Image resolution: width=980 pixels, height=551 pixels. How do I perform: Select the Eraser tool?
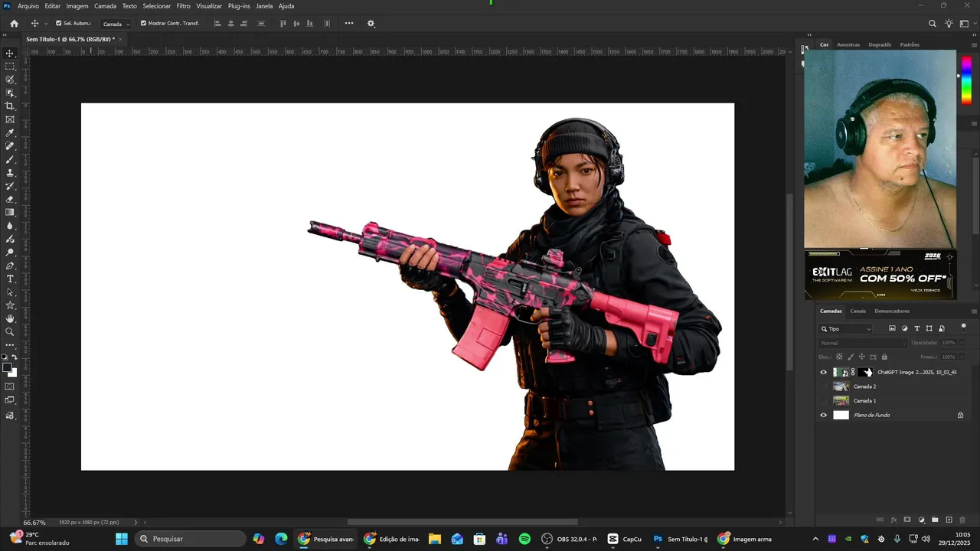[x=10, y=199]
